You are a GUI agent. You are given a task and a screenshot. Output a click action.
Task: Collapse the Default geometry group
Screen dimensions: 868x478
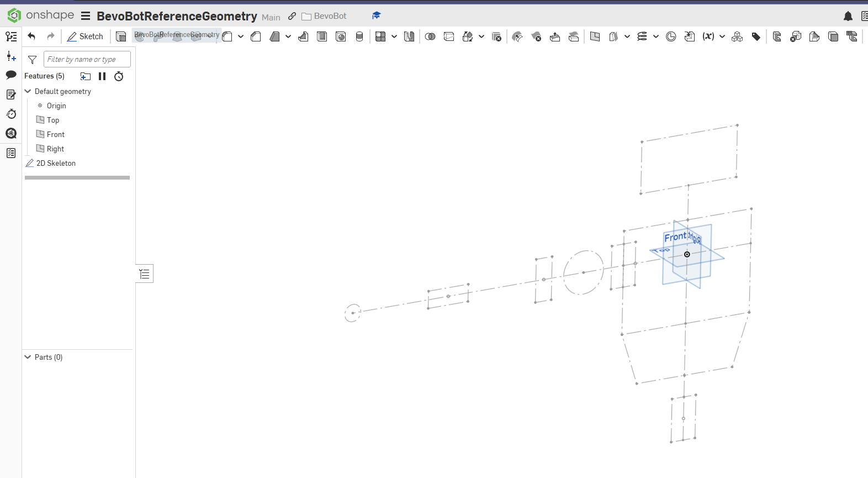(28, 91)
